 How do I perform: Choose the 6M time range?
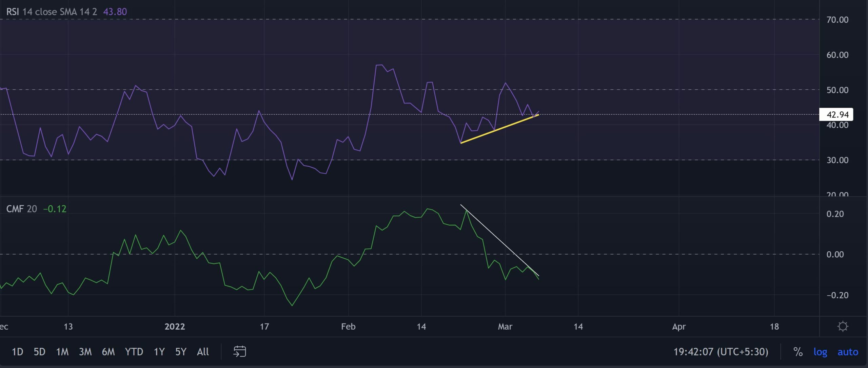(x=108, y=352)
